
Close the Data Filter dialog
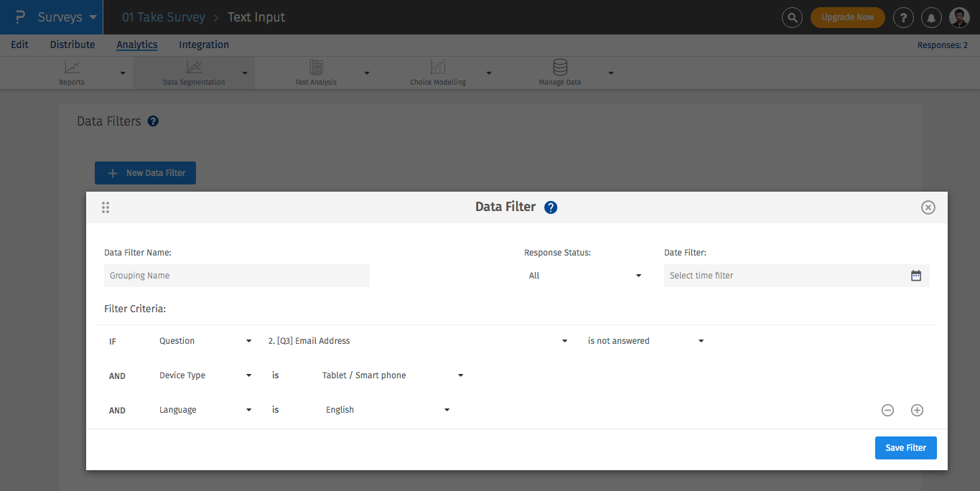coord(928,207)
